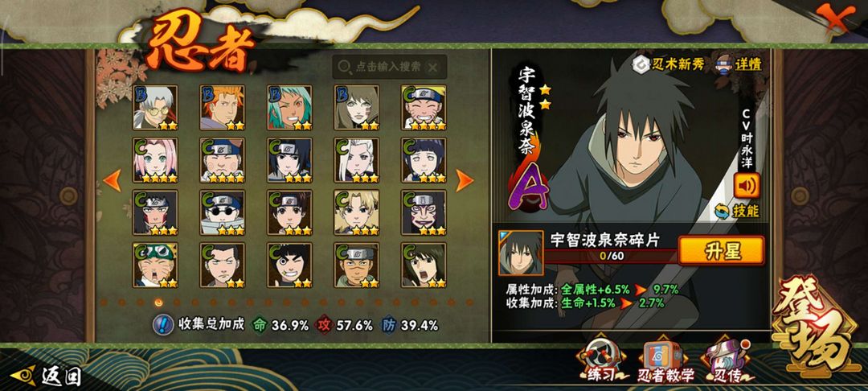Tap the 收集总加成 info exclamation icon
The image size is (868, 391).
162,324
